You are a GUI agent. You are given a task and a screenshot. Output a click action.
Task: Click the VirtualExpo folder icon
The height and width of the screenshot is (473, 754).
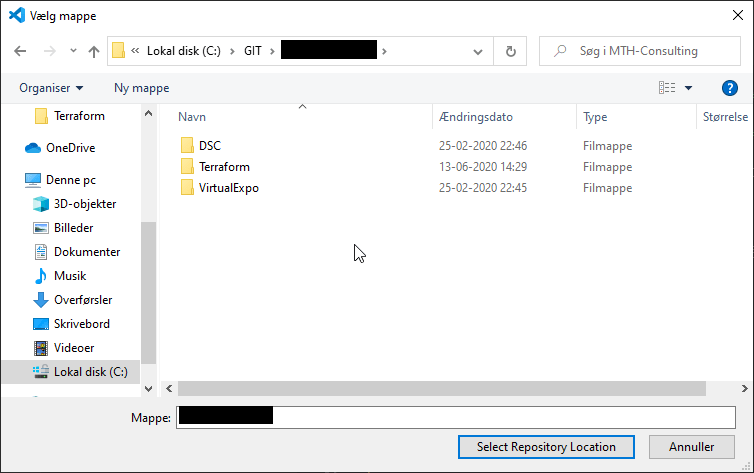point(187,187)
